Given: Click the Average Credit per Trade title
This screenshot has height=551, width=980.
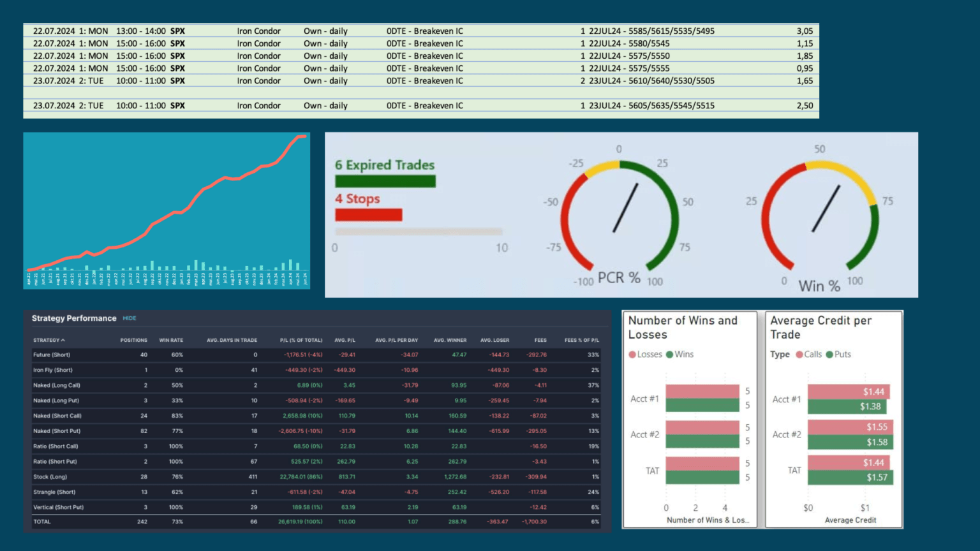Looking at the screenshot, I should pos(821,327).
